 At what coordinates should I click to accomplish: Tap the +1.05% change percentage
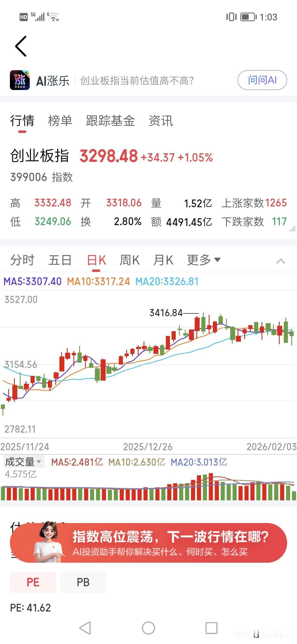click(x=195, y=157)
